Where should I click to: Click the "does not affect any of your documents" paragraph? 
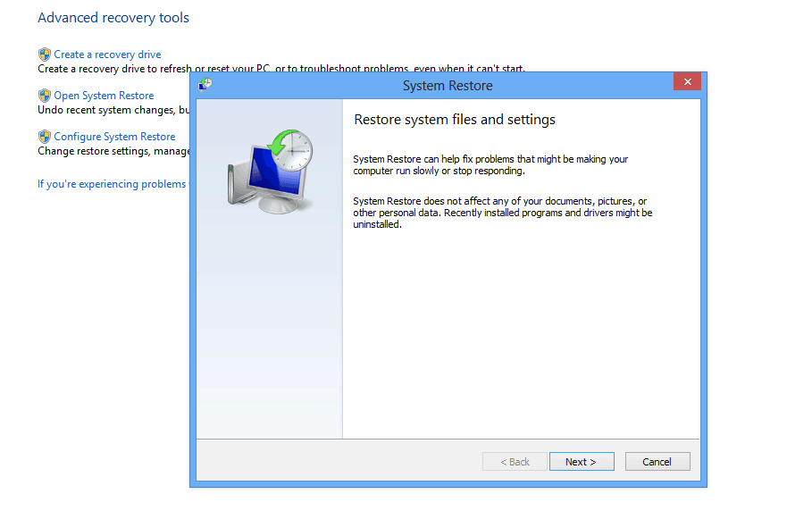[502, 213]
